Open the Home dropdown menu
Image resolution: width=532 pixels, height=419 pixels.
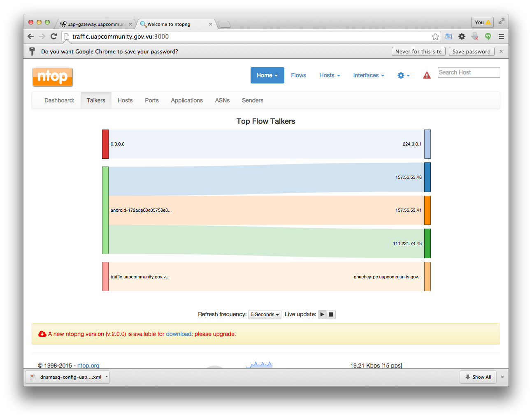point(267,75)
